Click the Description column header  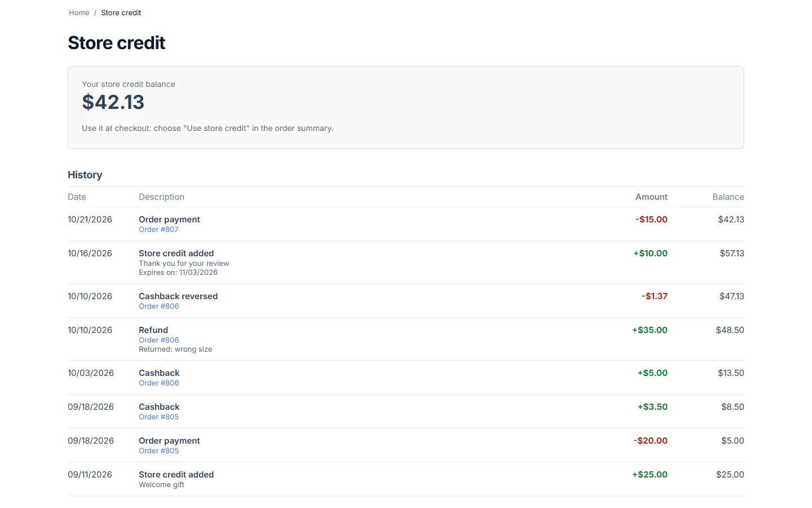click(161, 197)
